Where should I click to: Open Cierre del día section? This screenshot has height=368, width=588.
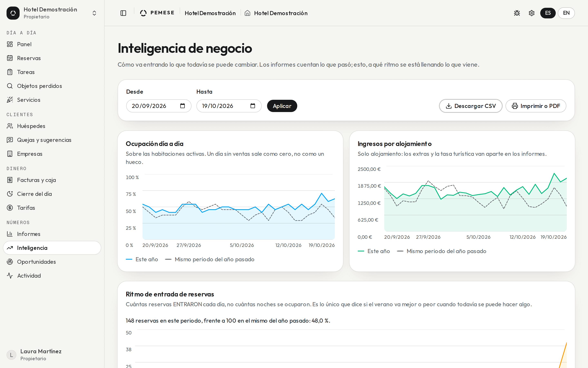(52, 194)
